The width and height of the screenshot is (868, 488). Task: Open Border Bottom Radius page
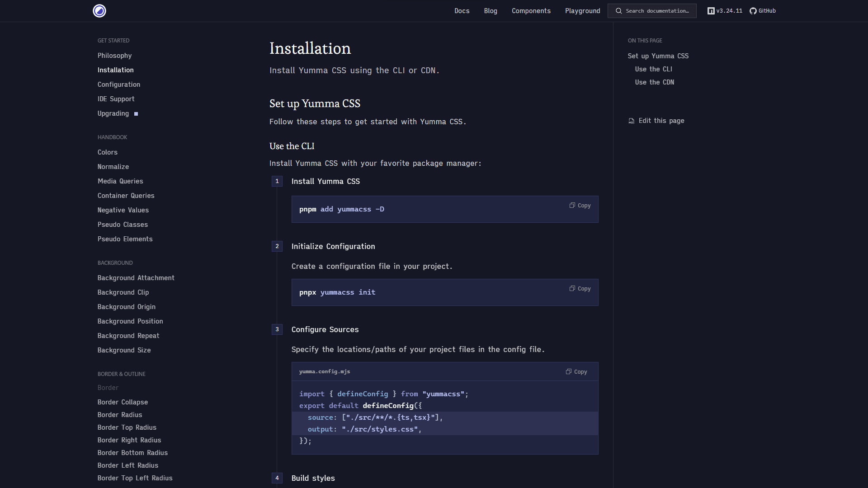coord(133,453)
